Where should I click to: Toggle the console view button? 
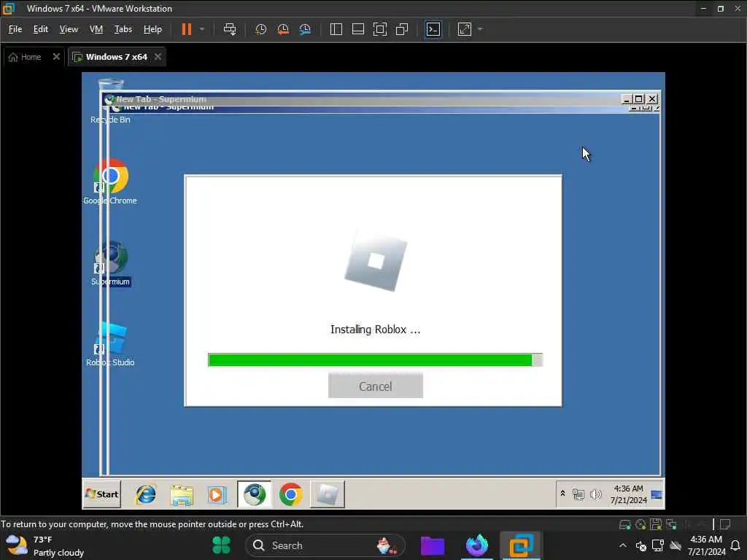(x=433, y=29)
